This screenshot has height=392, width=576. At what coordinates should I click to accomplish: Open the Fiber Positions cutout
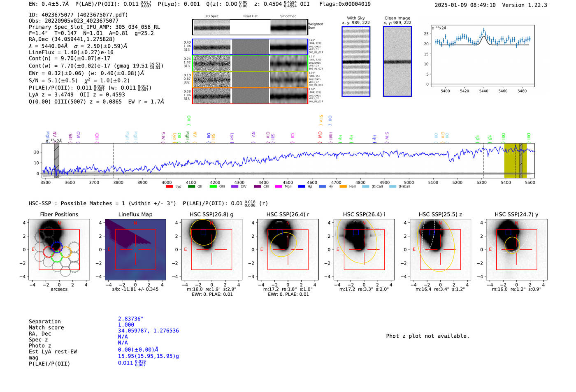point(59,250)
